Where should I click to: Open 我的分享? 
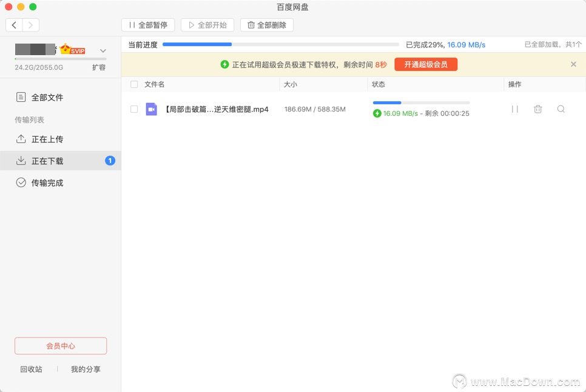pos(86,369)
